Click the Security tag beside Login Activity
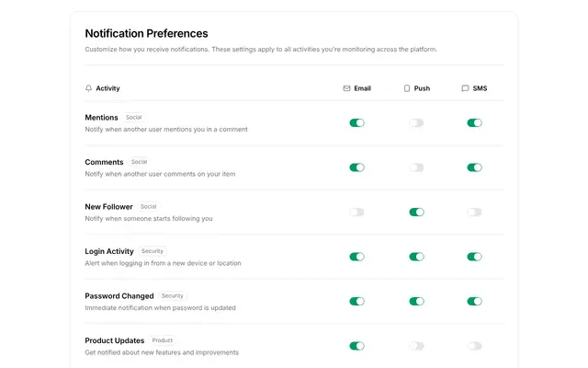 153,251
